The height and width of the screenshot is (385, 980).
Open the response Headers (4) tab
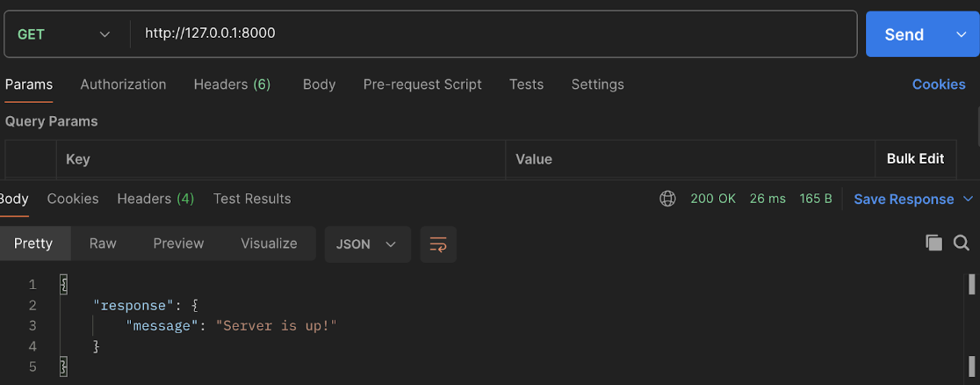[155, 199]
